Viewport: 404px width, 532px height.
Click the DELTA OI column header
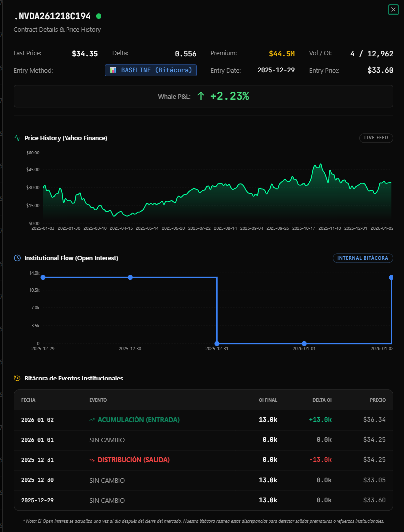coord(321,400)
